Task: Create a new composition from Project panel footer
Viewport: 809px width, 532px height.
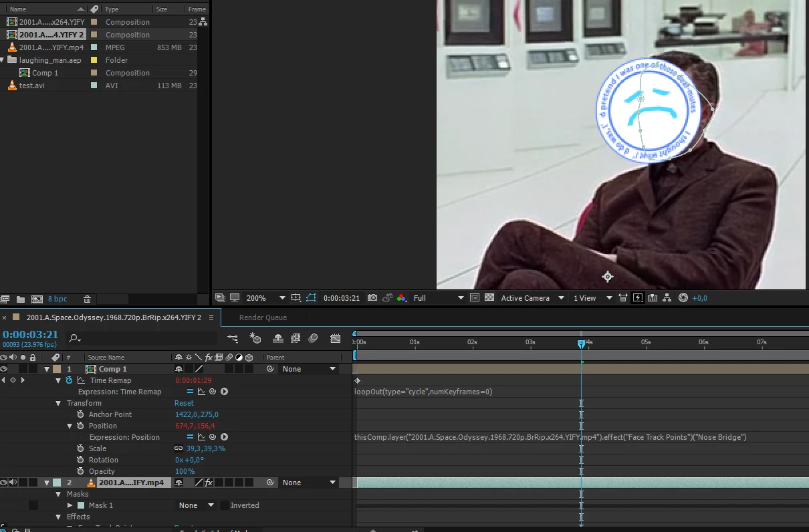Action: coord(37,299)
